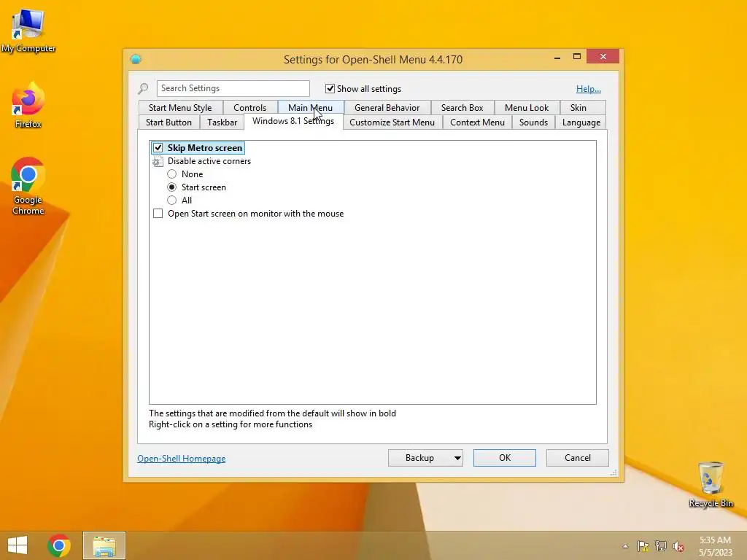Click the Backup button
This screenshot has width=747, height=560.
(419, 458)
